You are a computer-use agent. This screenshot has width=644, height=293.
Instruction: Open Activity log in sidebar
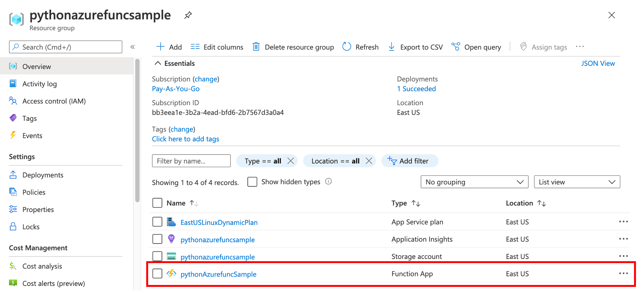[40, 84]
